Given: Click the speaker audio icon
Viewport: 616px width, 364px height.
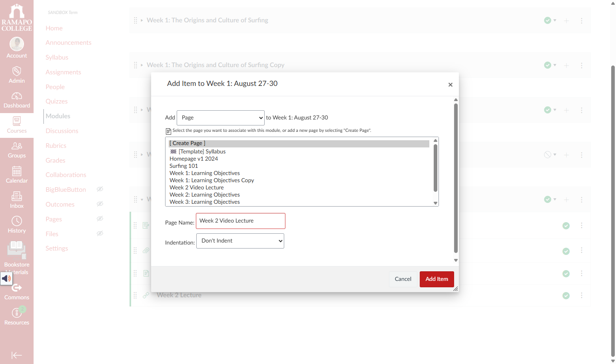Looking at the screenshot, I should tap(6, 278).
